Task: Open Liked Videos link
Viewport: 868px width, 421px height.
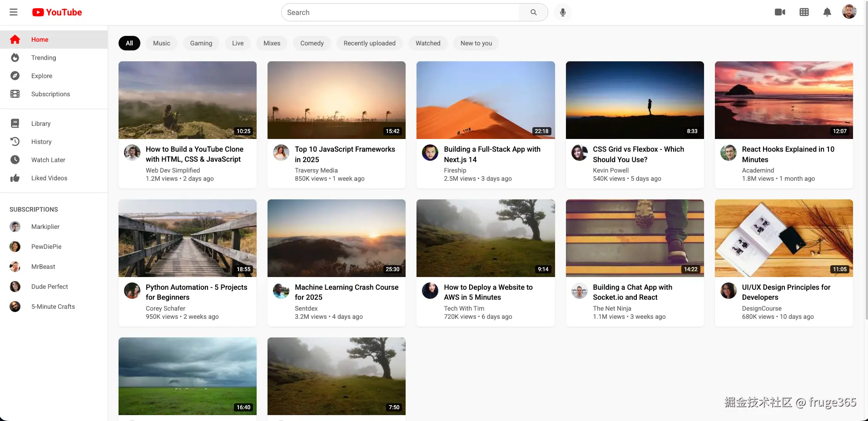Action: click(54, 178)
